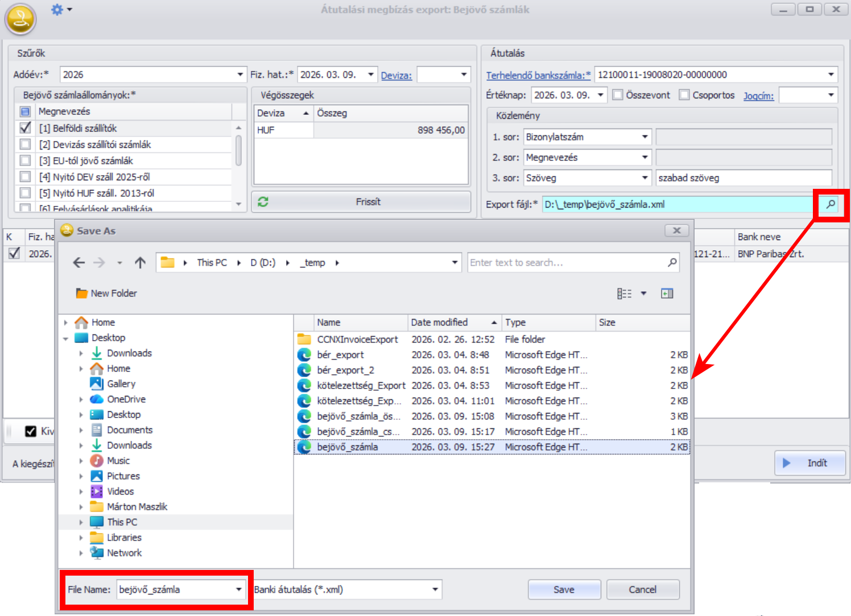The width and height of the screenshot is (851, 616).
Task: Click the New Folder icon
Action: (82, 293)
